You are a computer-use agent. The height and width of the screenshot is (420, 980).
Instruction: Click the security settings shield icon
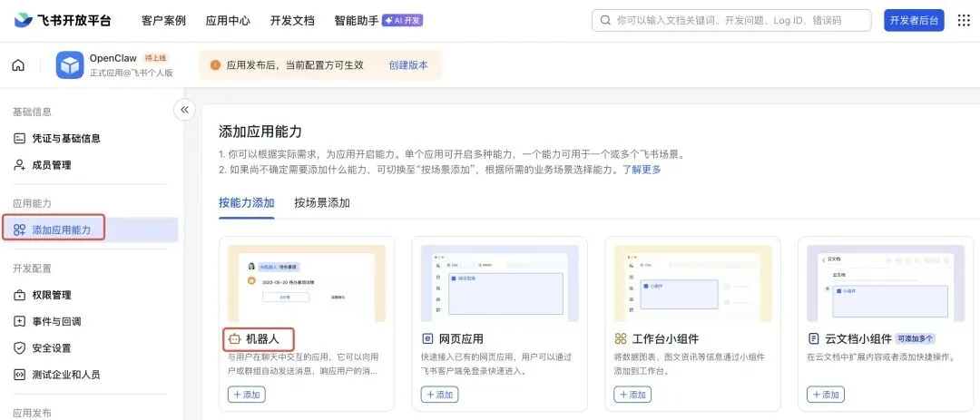pyautogui.click(x=19, y=348)
